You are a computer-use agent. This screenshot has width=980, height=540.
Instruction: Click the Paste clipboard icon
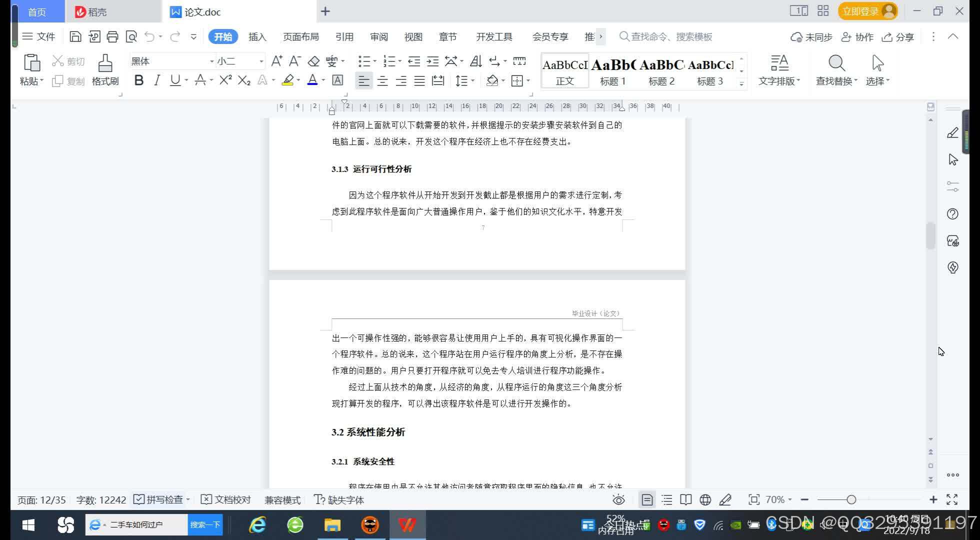31,63
